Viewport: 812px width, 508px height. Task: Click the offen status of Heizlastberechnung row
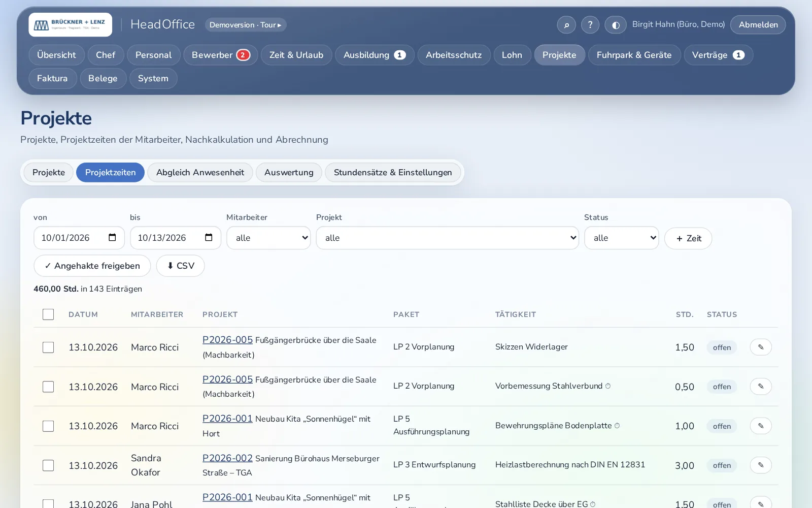[722, 465]
